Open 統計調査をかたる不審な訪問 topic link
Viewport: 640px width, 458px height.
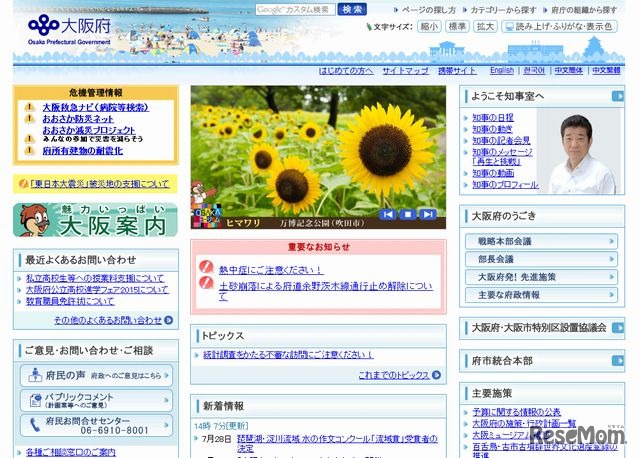[288, 355]
